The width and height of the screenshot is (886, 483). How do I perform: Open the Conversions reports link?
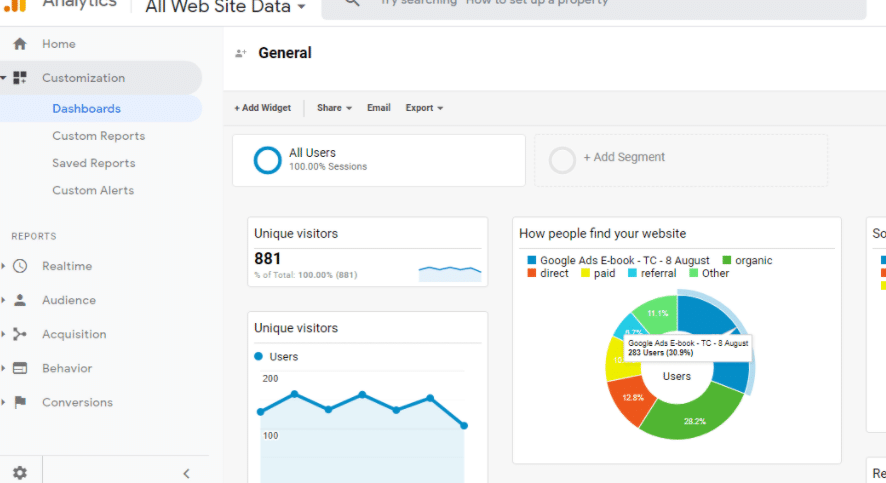[77, 402]
